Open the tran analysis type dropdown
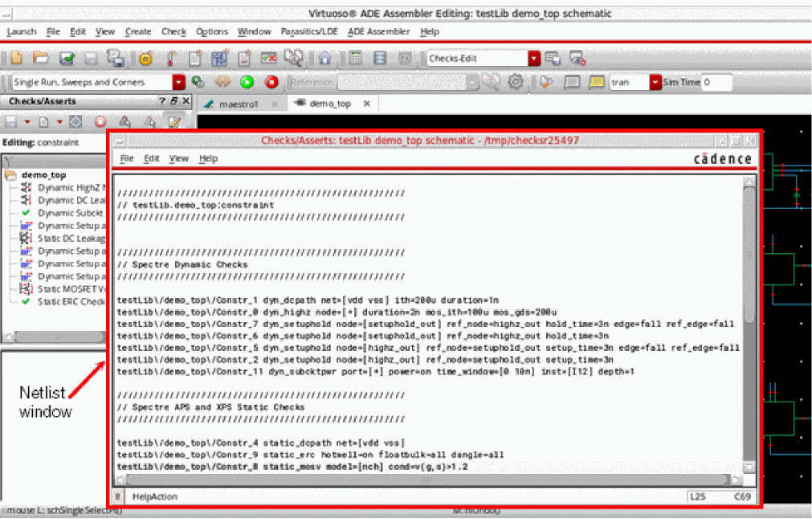Viewport: 812px width, 519px height. (x=655, y=83)
